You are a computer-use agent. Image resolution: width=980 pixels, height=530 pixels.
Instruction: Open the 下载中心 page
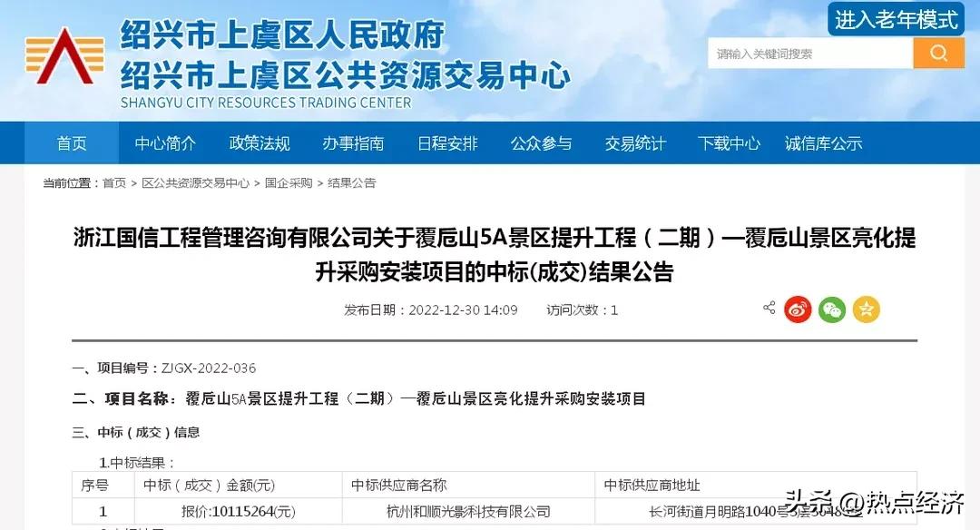(x=730, y=142)
